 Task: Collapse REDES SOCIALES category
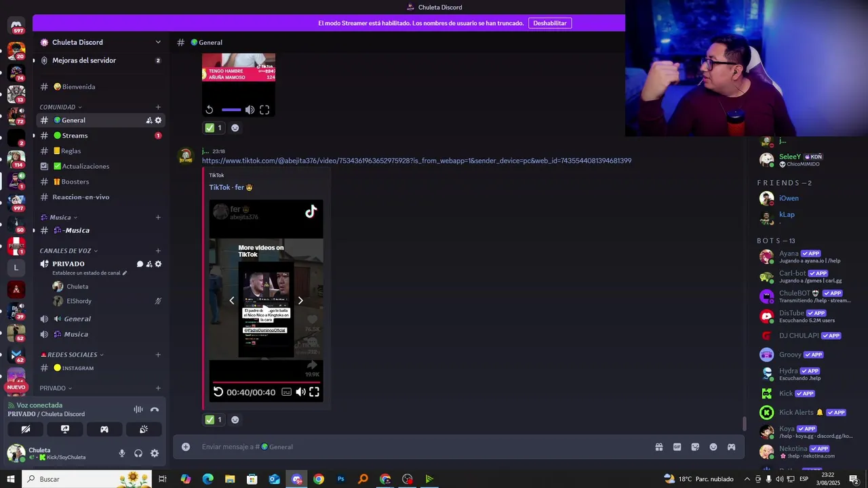[x=72, y=354]
